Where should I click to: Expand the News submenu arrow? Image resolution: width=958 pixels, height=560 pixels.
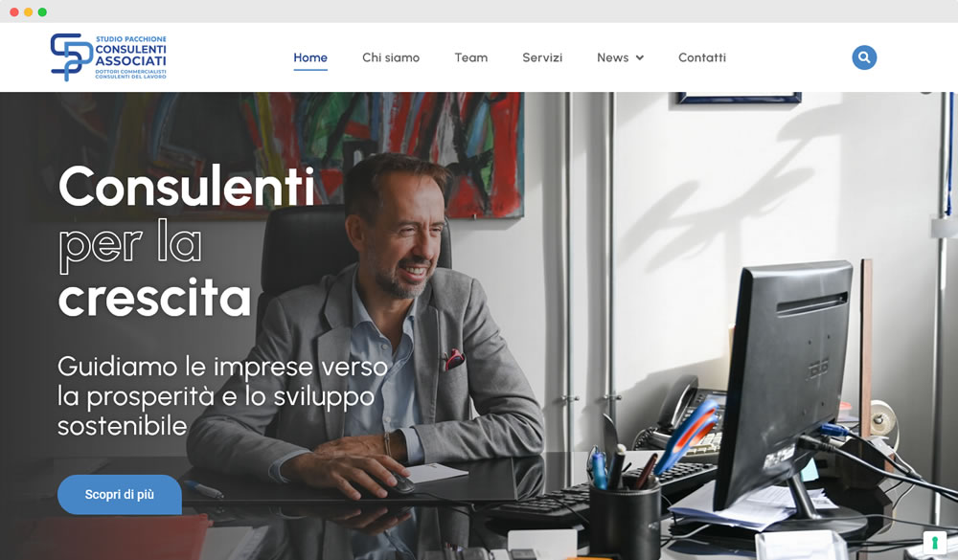[640, 58]
